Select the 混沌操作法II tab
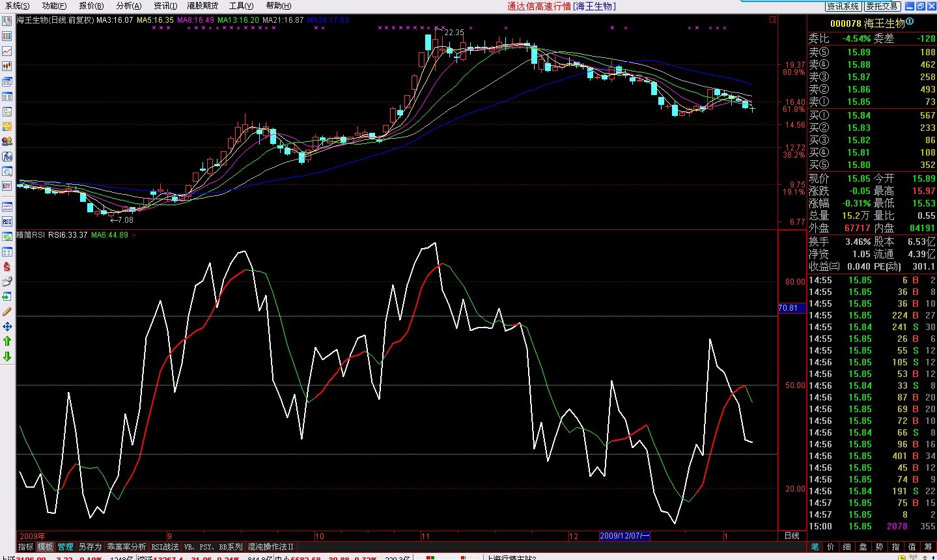This screenshot has height=560, width=937. [271, 547]
